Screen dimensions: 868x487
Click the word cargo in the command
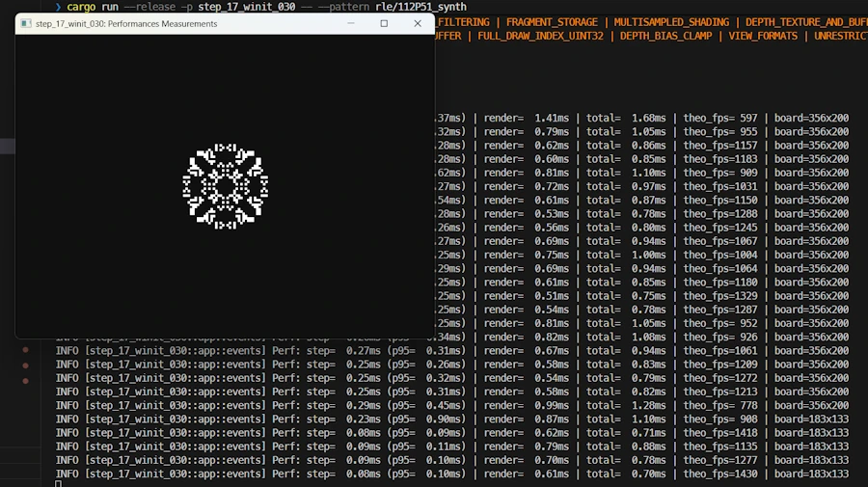pyautogui.click(x=81, y=7)
